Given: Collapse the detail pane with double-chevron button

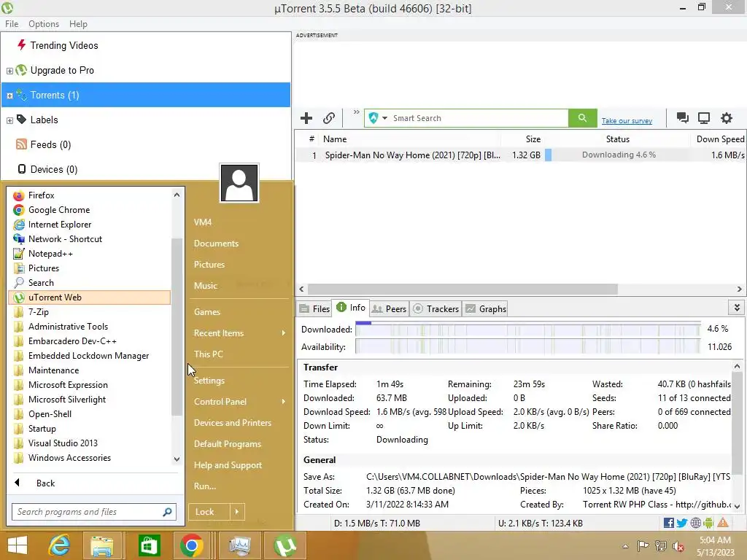Looking at the screenshot, I should 737,308.
